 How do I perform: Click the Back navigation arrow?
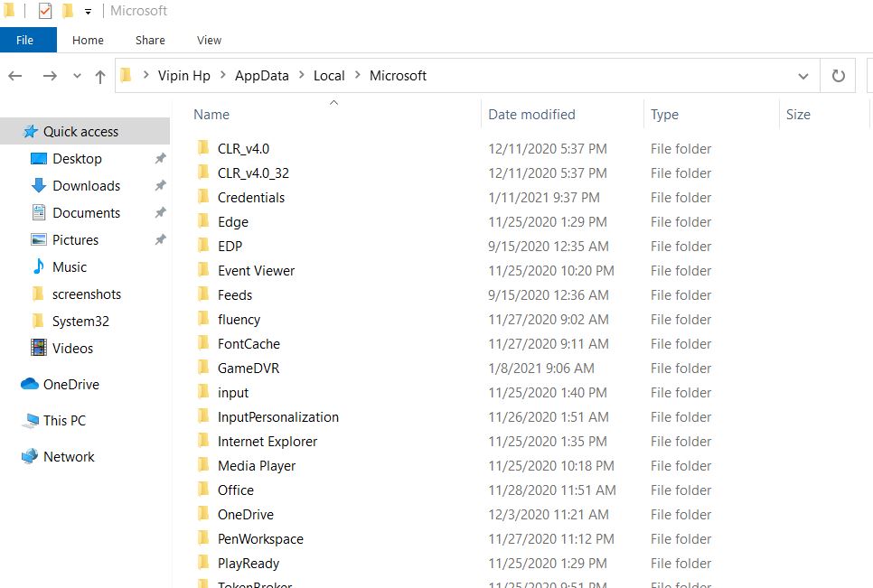tap(15, 76)
